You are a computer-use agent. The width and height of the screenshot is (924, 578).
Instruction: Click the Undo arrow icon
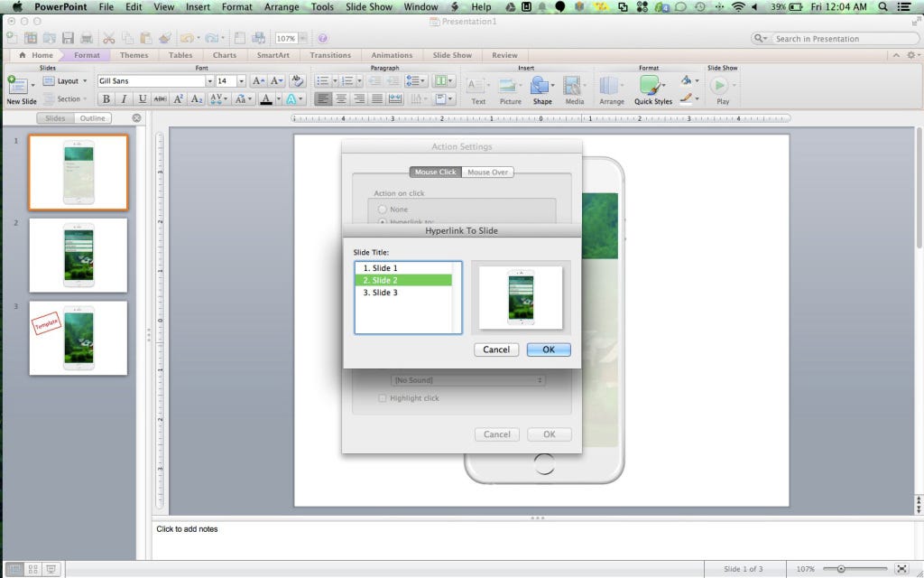tap(187, 38)
